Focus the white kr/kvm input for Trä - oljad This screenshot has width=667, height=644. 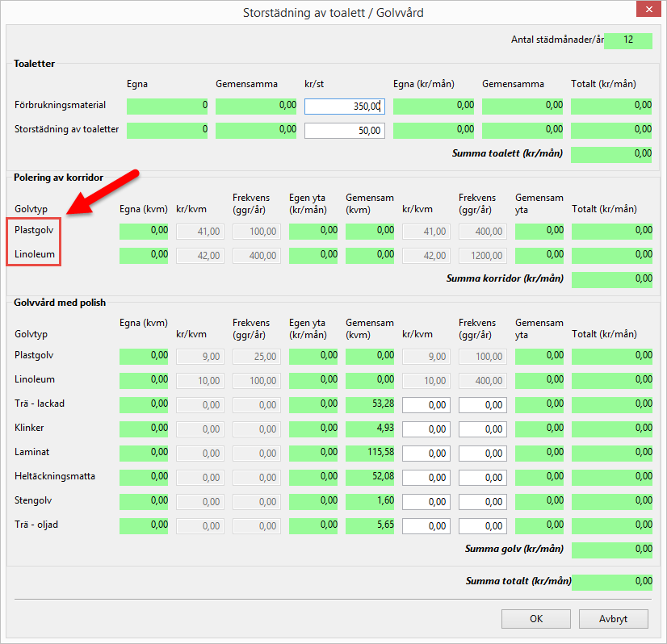(426, 526)
